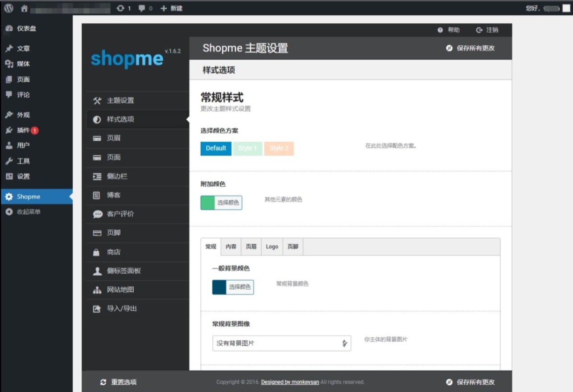Switch to the 页脚 tab in style tabs
Image resolution: width=573 pixels, height=392 pixels.
(293, 247)
